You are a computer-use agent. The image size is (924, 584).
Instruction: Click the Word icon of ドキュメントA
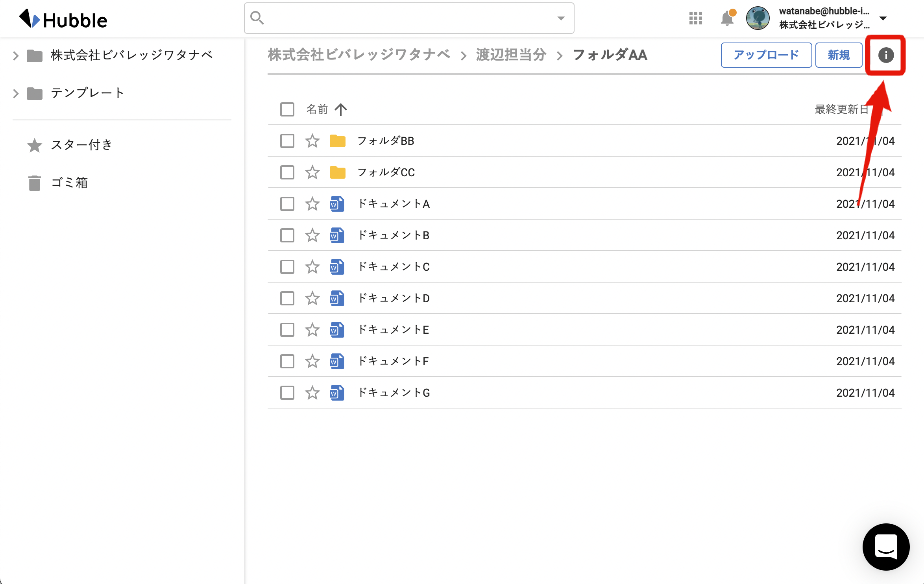point(337,203)
